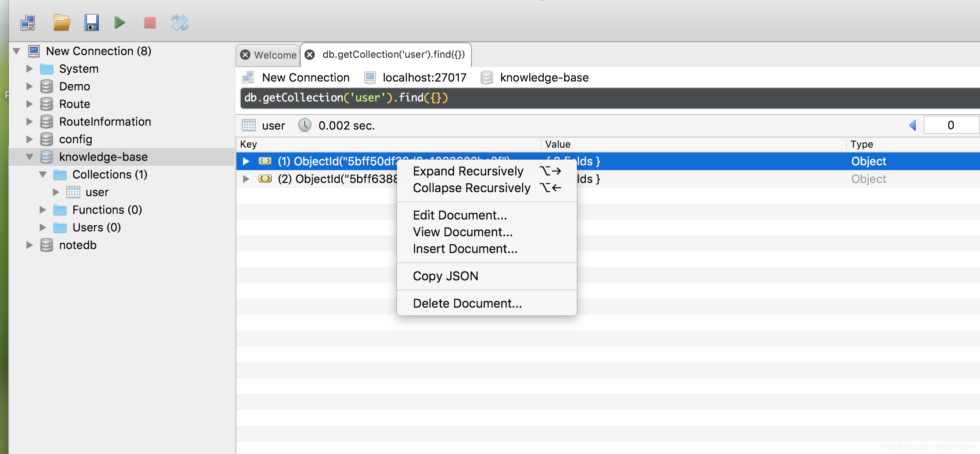This screenshot has height=454, width=980.
Task: Collapse the knowledge-base database node
Action: 30,157
